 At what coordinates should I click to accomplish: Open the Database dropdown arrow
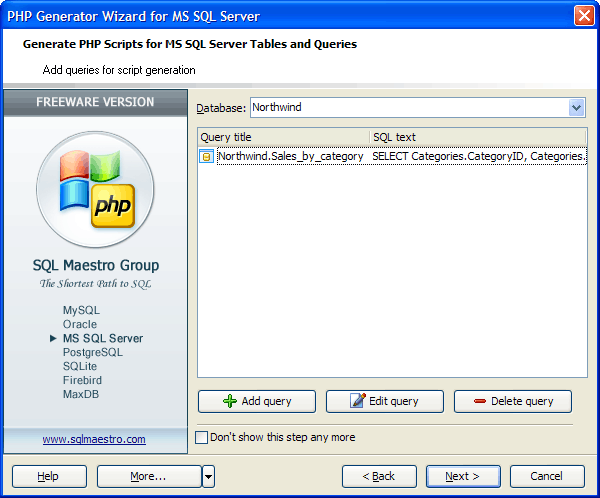(x=576, y=108)
